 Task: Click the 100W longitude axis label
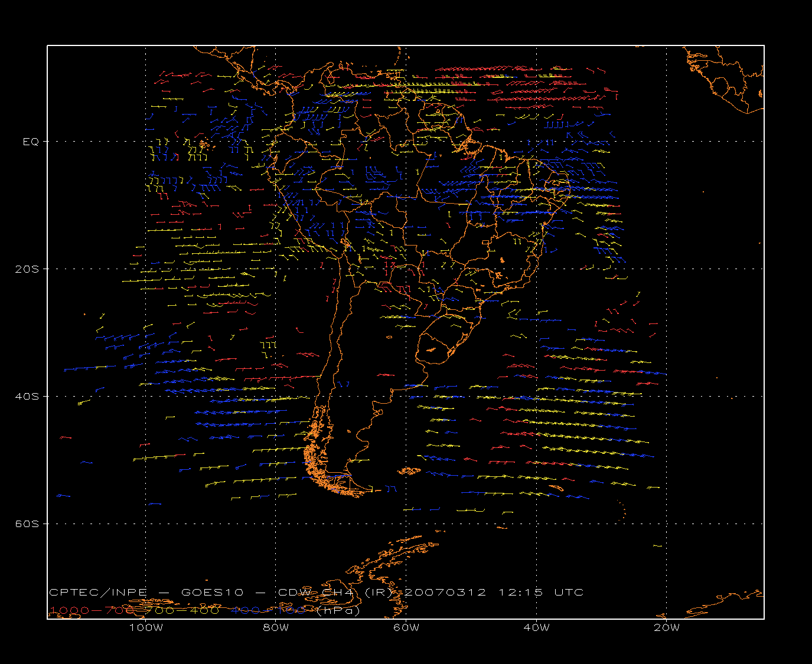pyautogui.click(x=146, y=628)
